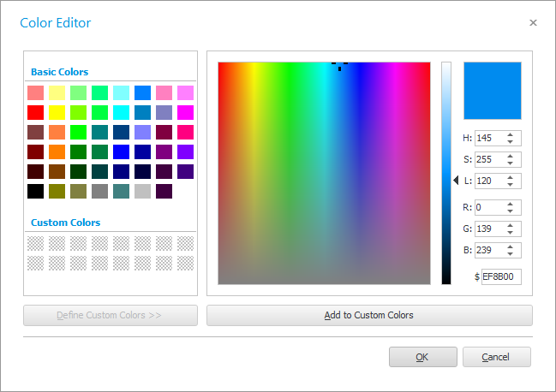Decrease the S saturation value with down arrow
The image size is (556, 392).
pos(510,163)
